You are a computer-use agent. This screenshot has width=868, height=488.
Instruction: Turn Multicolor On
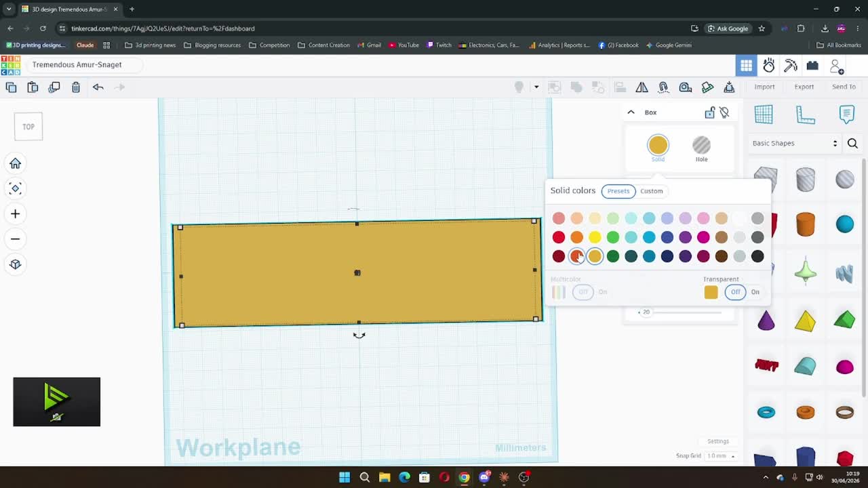pos(602,292)
